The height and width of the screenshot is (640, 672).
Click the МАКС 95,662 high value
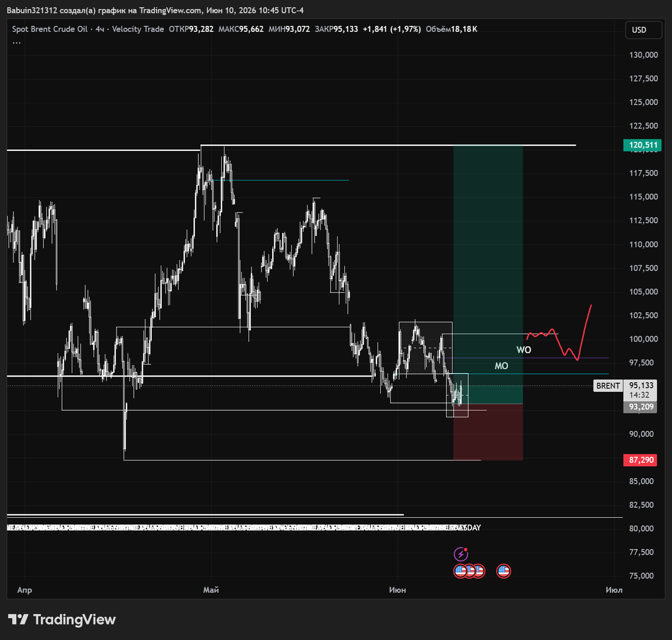click(241, 29)
